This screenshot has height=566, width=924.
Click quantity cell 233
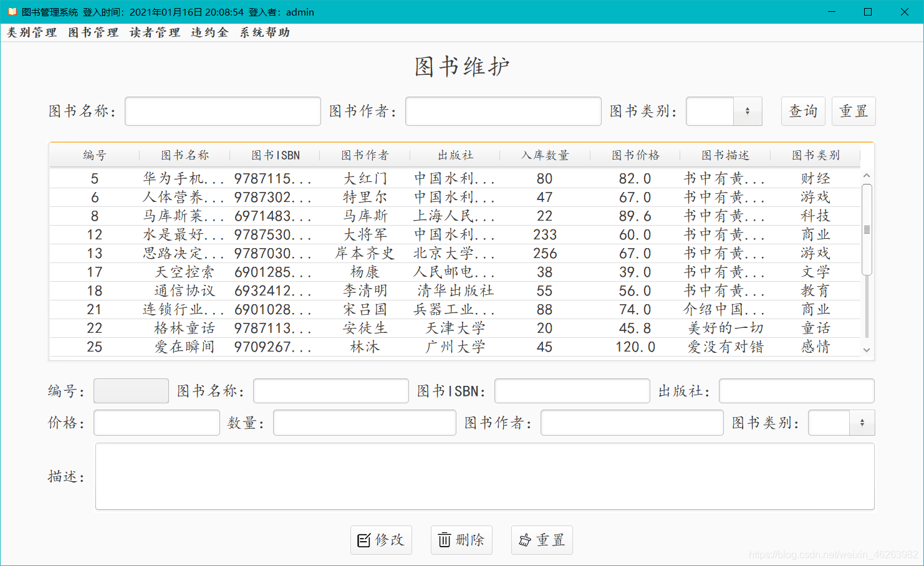545,235
